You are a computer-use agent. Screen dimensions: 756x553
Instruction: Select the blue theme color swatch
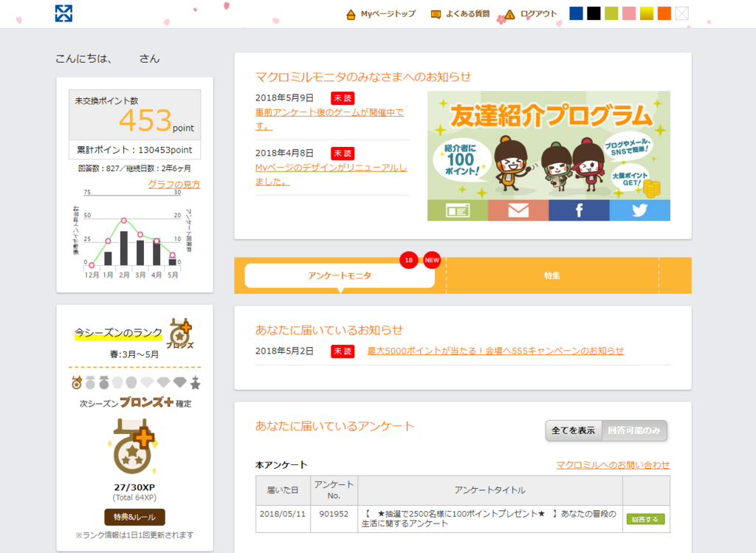[576, 13]
